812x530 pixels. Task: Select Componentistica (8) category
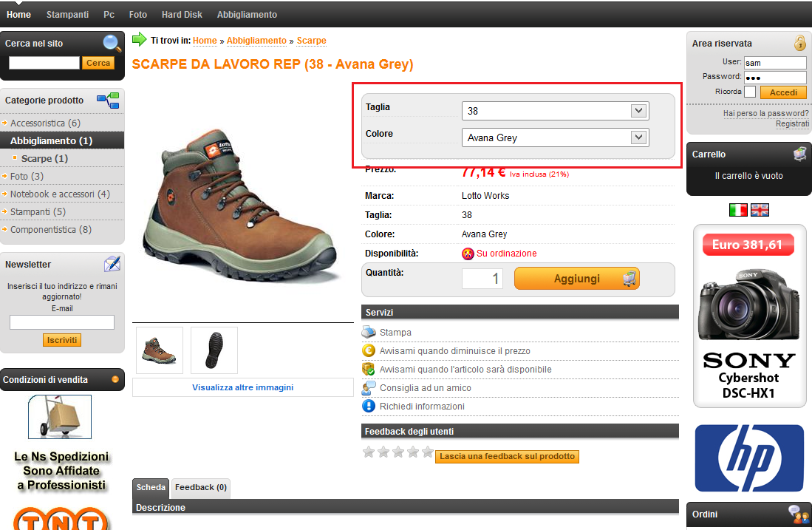pyautogui.click(x=51, y=229)
